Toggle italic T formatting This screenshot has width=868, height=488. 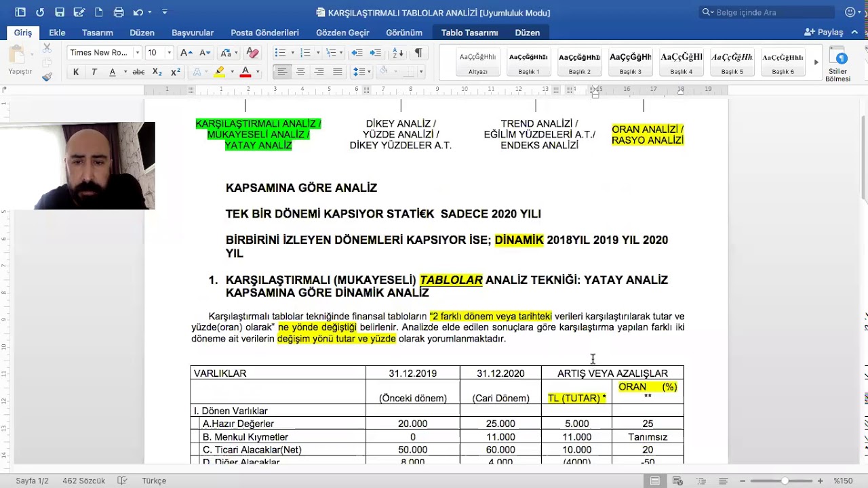pyautogui.click(x=94, y=72)
